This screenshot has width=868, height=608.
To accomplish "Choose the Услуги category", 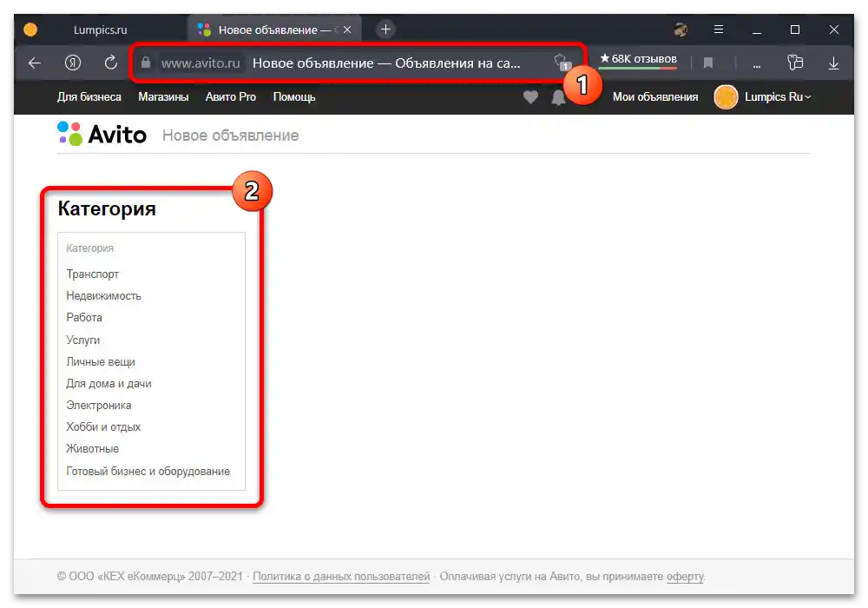I will 83,340.
